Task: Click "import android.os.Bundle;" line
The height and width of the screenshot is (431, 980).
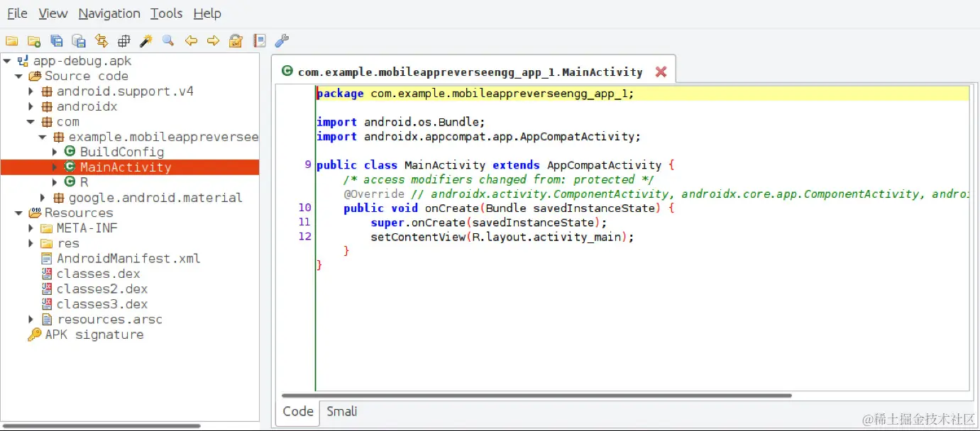Action: pyautogui.click(x=401, y=122)
